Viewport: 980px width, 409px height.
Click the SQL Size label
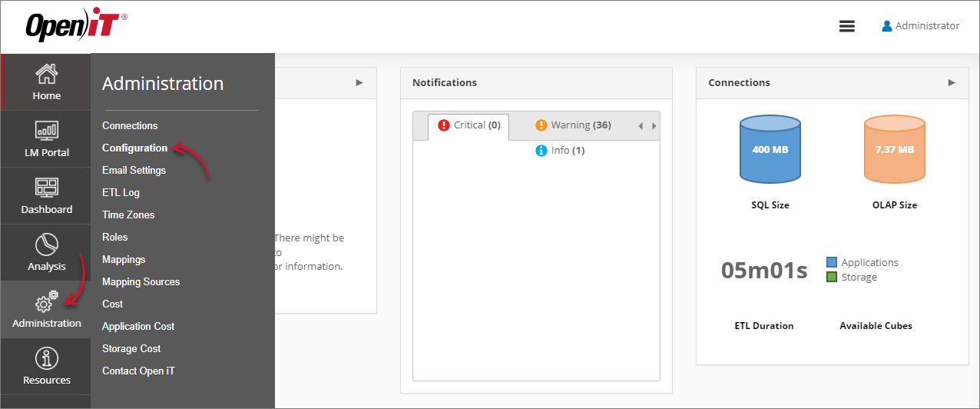(x=770, y=205)
